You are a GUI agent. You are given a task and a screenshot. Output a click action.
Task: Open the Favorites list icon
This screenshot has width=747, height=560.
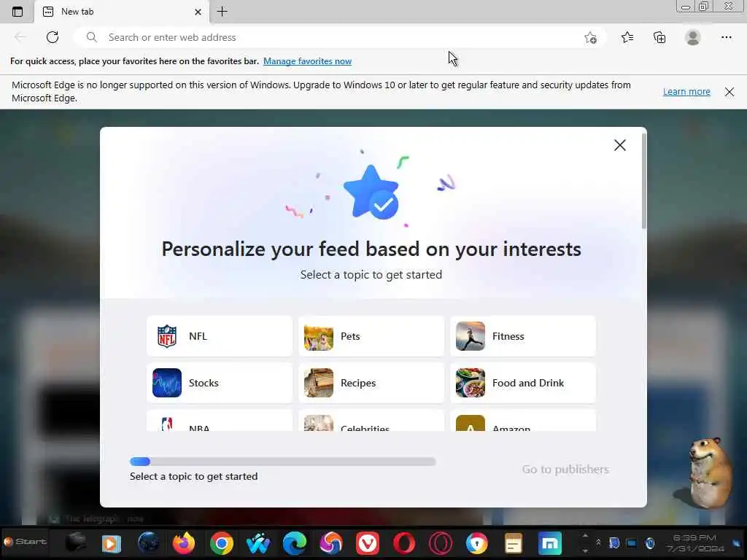click(x=627, y=37)
